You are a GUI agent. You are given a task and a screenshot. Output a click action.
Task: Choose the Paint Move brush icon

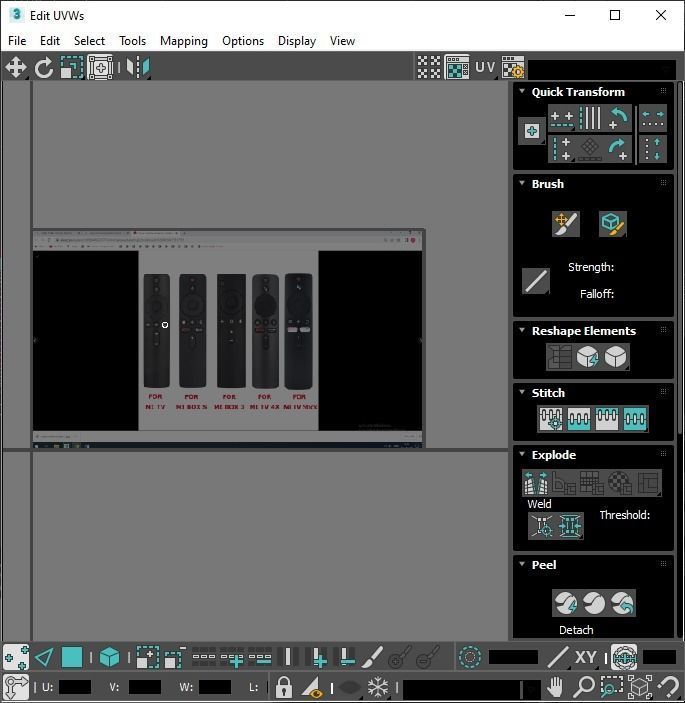566,224
